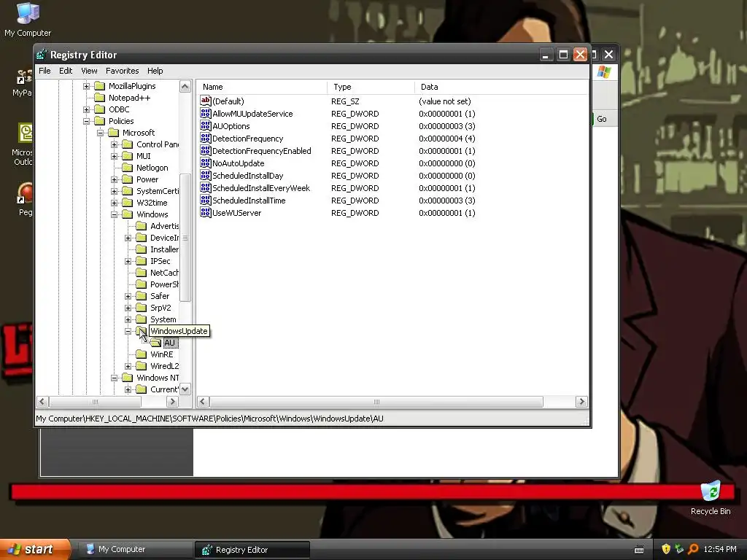Click the magnifier search tray icon
The image size is (747, 560).
(693, 549)
